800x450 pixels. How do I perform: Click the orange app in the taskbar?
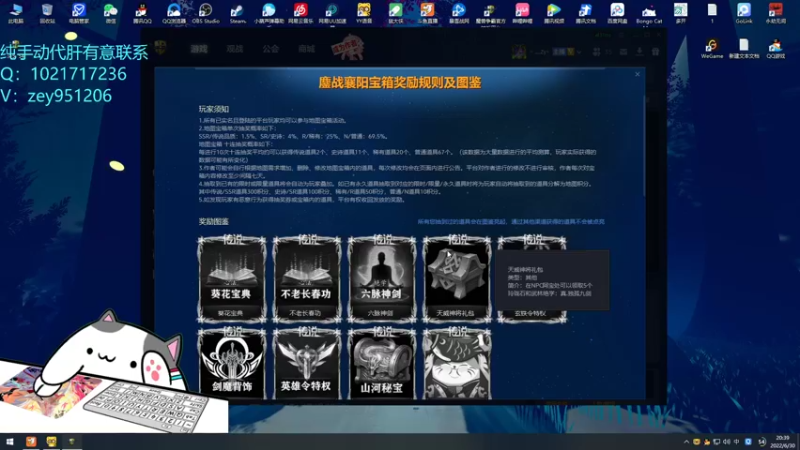[x=31, y=441]
